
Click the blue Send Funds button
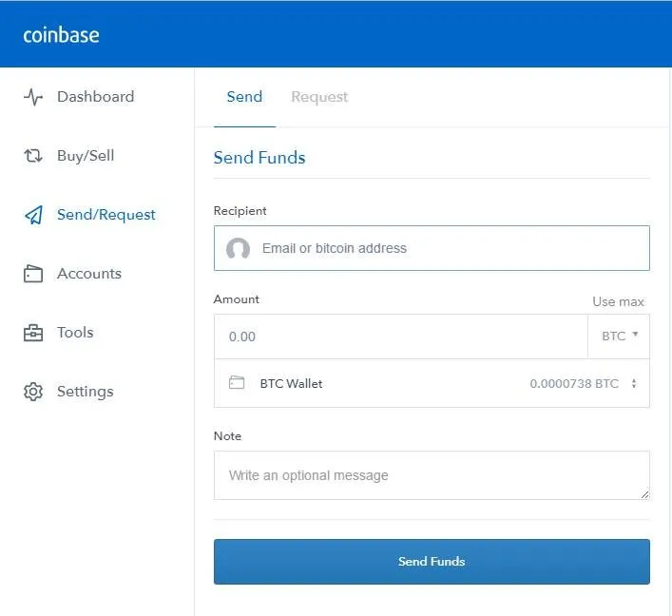[432, 562]
